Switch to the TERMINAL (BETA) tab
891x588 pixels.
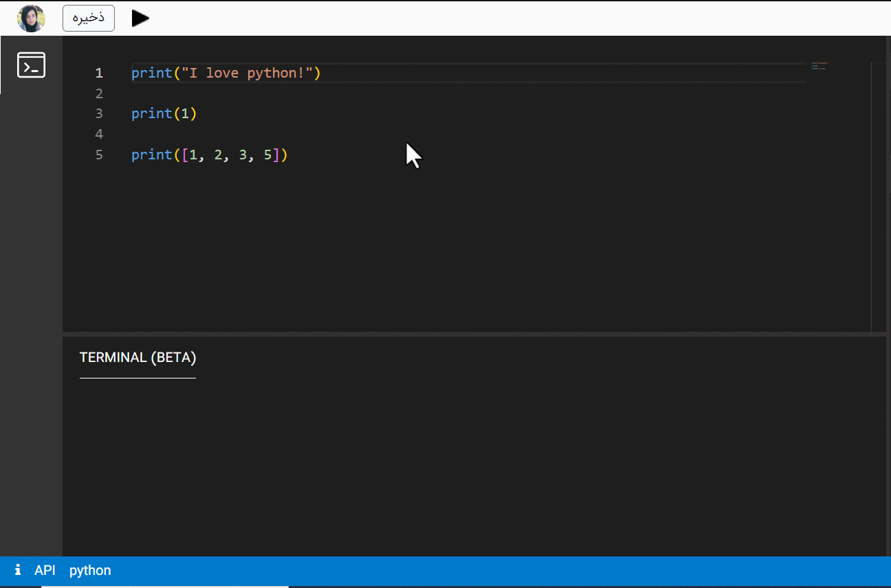[x=137, y=358]
